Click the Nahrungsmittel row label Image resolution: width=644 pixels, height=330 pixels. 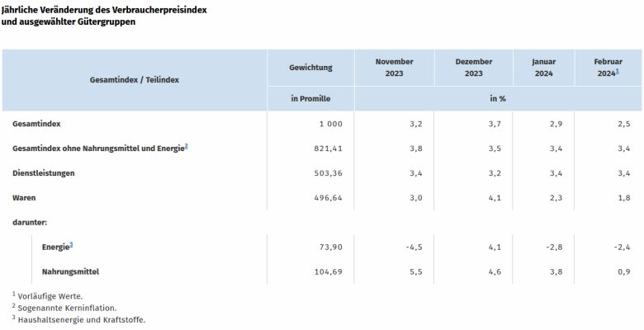[x=76, y=271]
